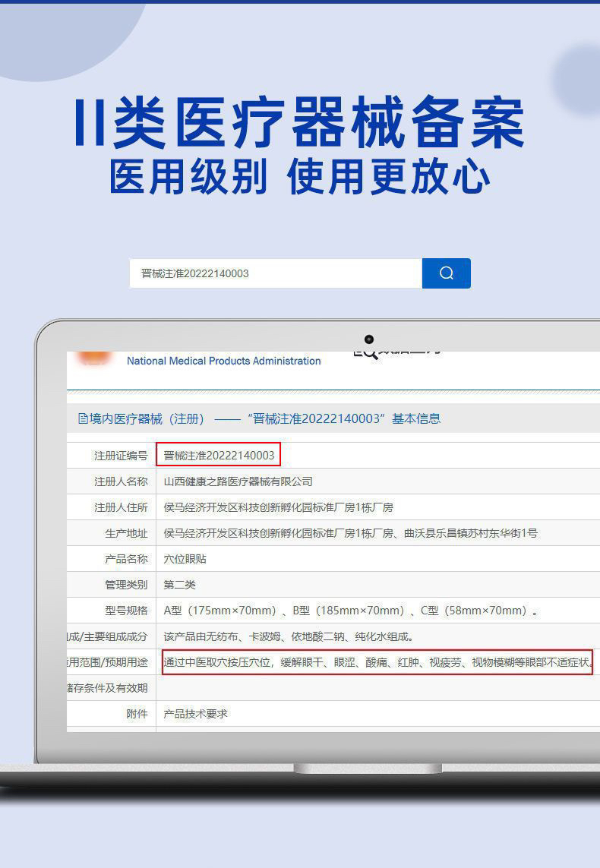The height and width of the screenshot is (868, 600).
Task: Click the registration number value 晋械注准20222140003 in table
Action: point(219,455)
